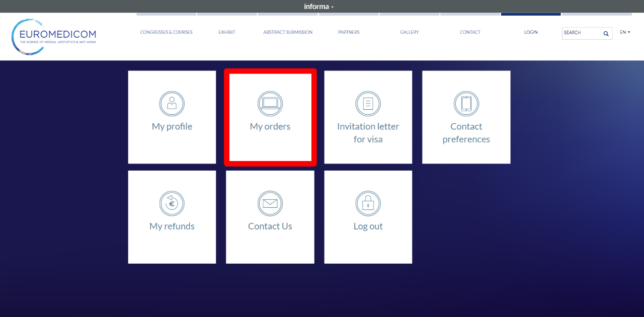This screenshot has width=644, height=317.
Task: Click the Login navigation link
Action: pos(531,32)
